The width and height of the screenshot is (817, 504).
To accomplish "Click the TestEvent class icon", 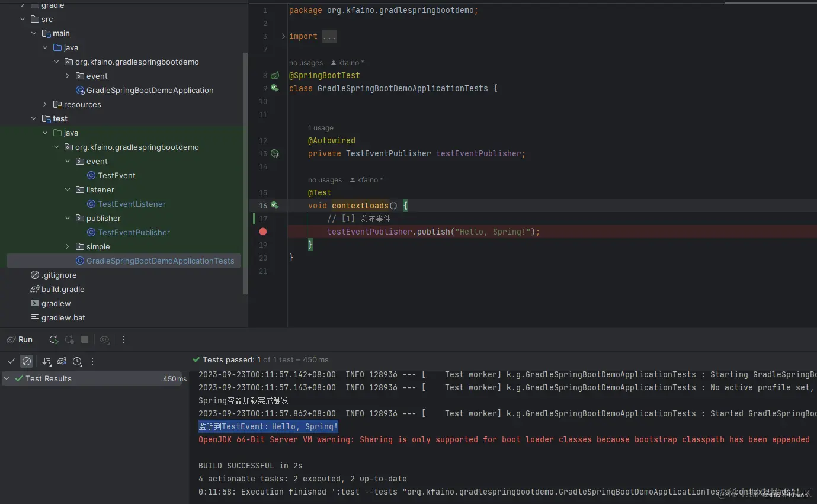I will (91, 175).
